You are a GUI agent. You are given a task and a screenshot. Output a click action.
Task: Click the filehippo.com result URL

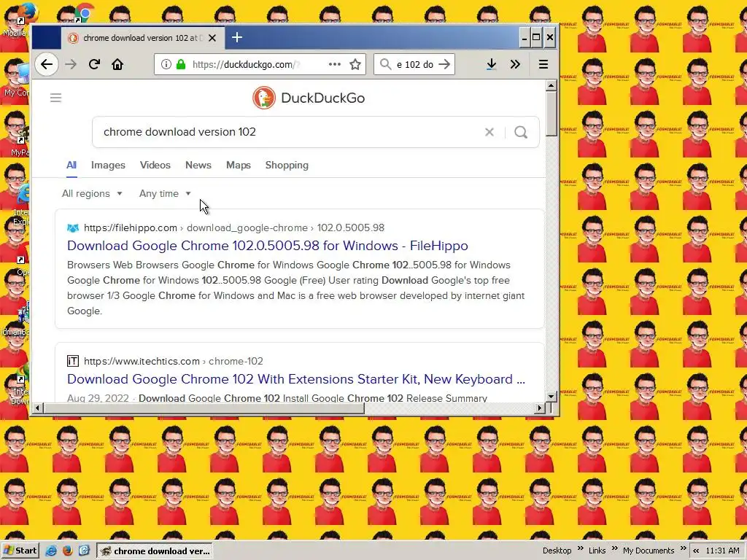click(x=131, y=227)
